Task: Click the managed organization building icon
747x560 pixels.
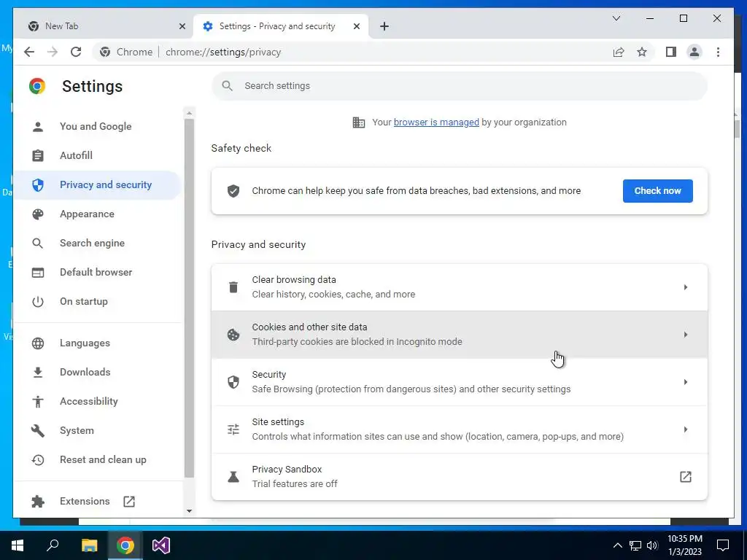Action: point(359,122)
